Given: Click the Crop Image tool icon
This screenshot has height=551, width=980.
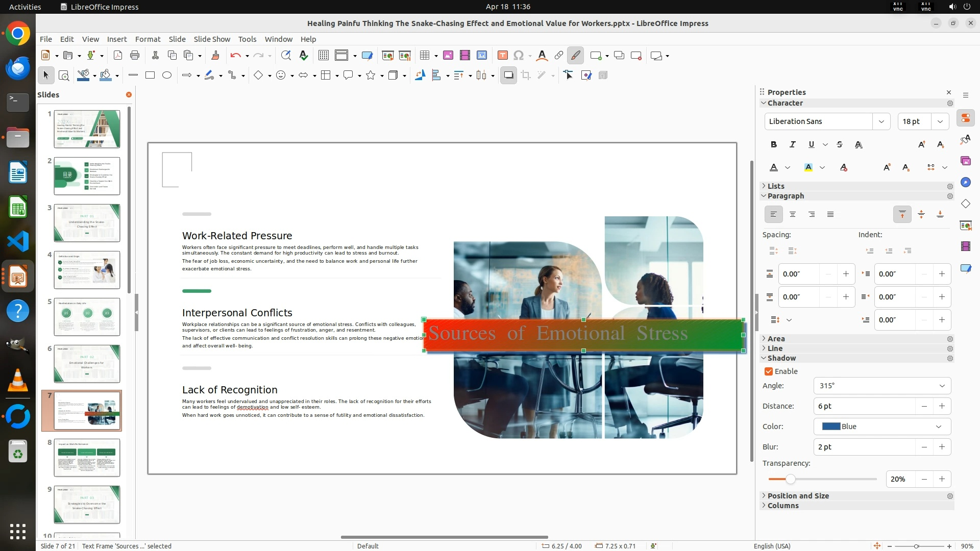Looking at the screenshot, I should pyautogui.click(x=526, y=76).
